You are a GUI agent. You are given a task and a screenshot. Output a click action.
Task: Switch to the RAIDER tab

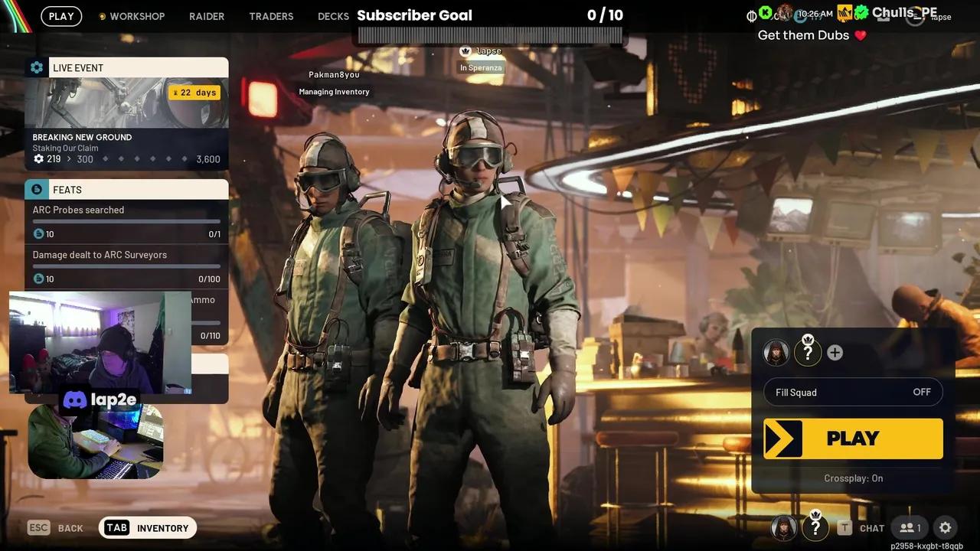207,16
